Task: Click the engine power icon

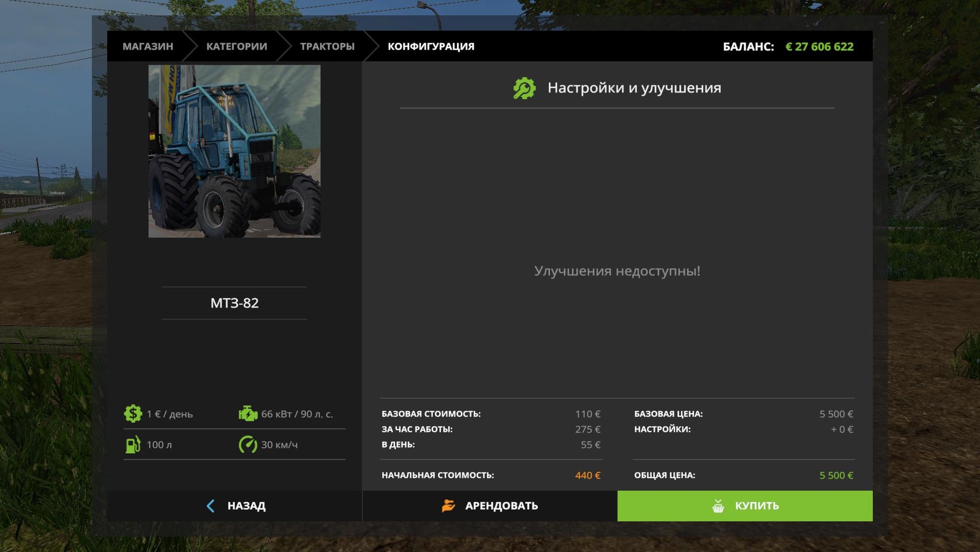Action: (x=248, y=414)
